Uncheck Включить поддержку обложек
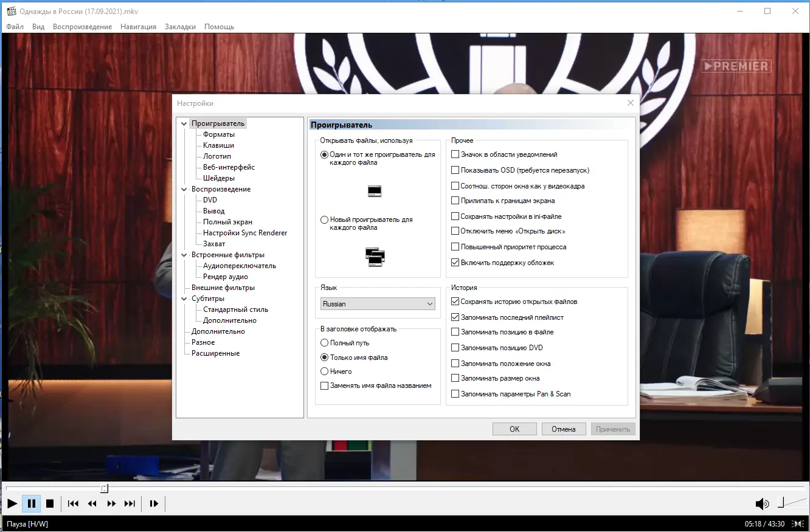Image resolution: width=810 pixels, height=532 pixels. pyautogui.click(x=455, y=263)
